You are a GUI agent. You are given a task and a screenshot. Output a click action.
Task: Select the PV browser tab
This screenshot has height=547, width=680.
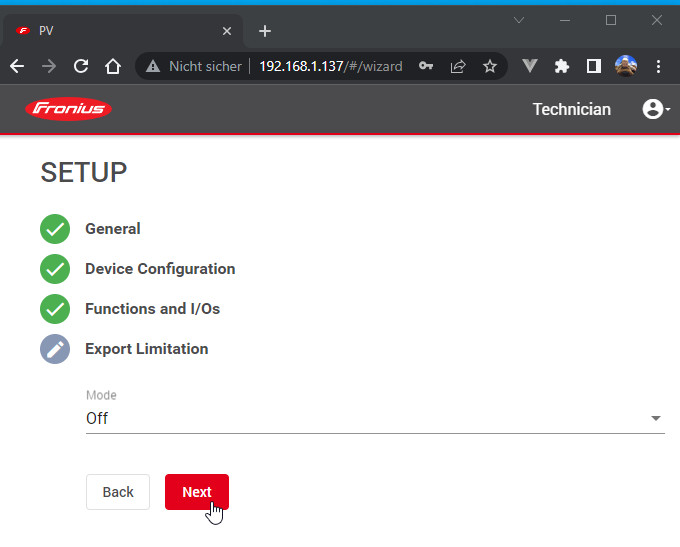120,31
